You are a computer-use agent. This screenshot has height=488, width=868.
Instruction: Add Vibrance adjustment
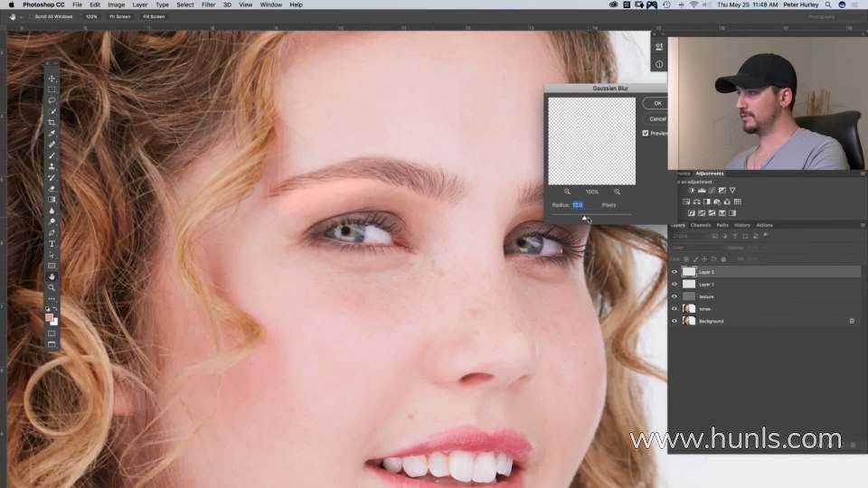point(732,191)
